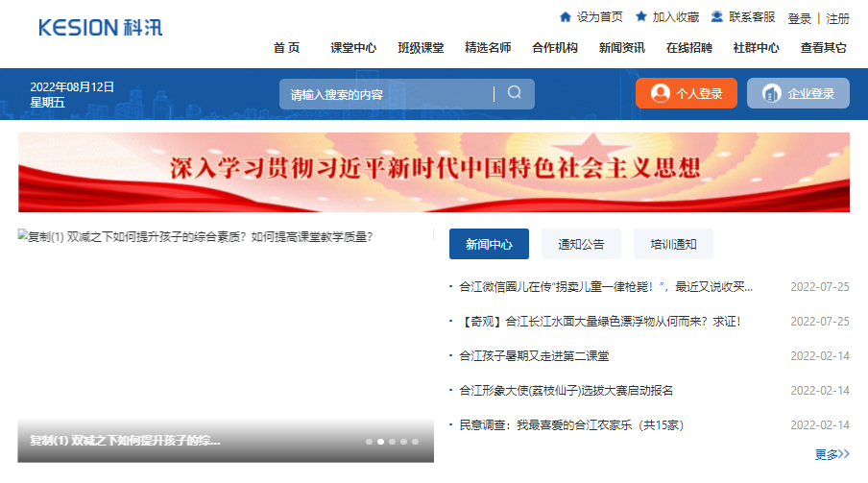The height and width of the screenshot is (483, 868).
Task: Select the first carousel dot indicator
Action: pos(370,442)
